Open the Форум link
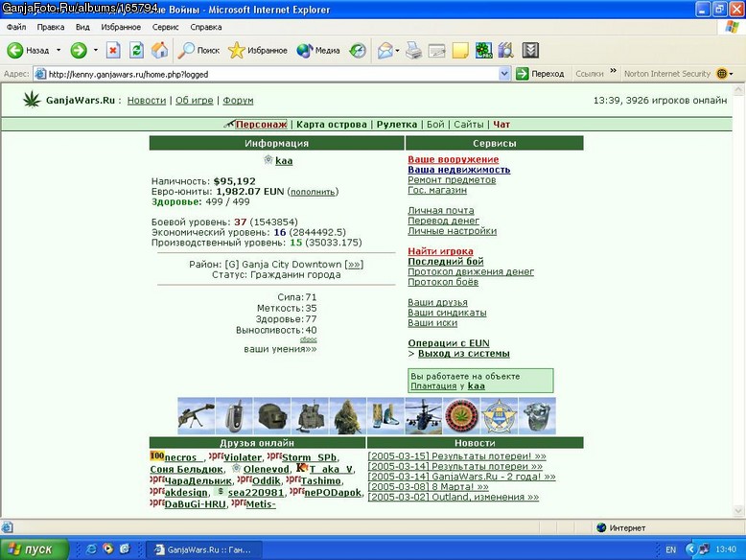746x560 pixels. [238, 101]
